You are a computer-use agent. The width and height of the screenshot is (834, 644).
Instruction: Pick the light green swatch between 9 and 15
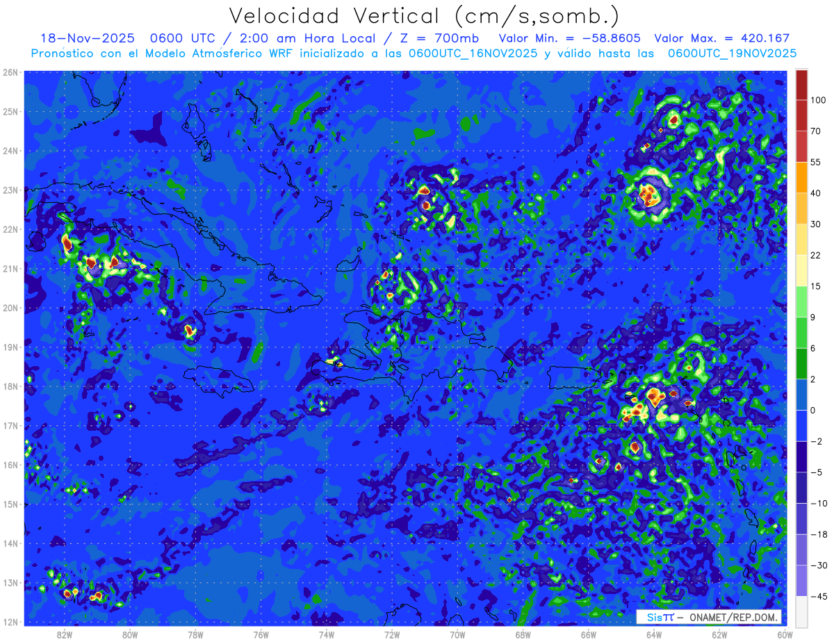(x=801, y=302)
